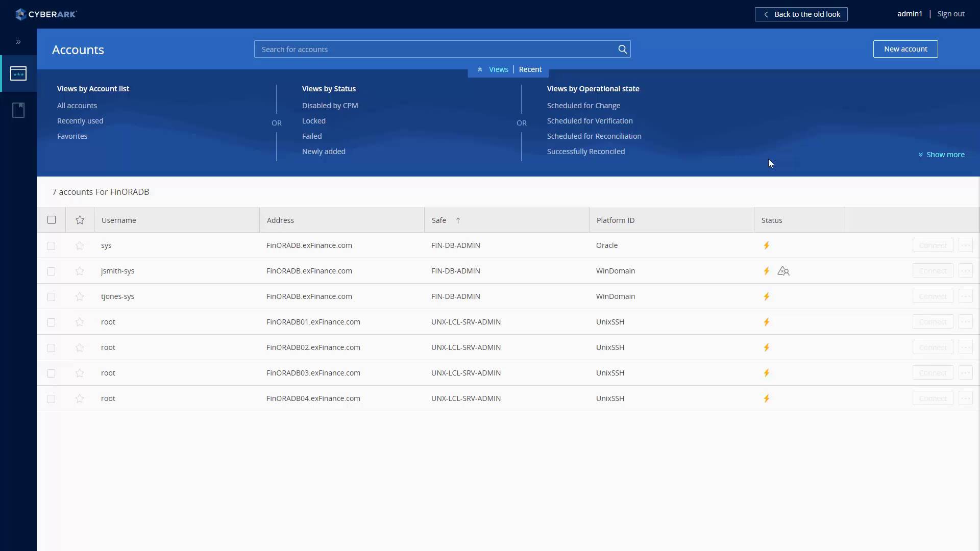The width and height of the screenshot is (980, 551).
Task: Open more actions for jsmith-sys account
Action: click(x=965, y=271)
